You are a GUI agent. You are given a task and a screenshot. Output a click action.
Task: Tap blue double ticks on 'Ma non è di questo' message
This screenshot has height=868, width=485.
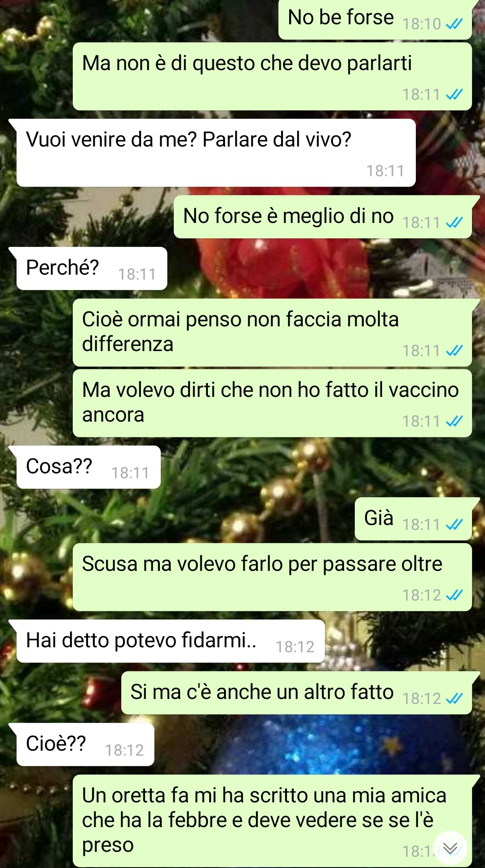454,94
